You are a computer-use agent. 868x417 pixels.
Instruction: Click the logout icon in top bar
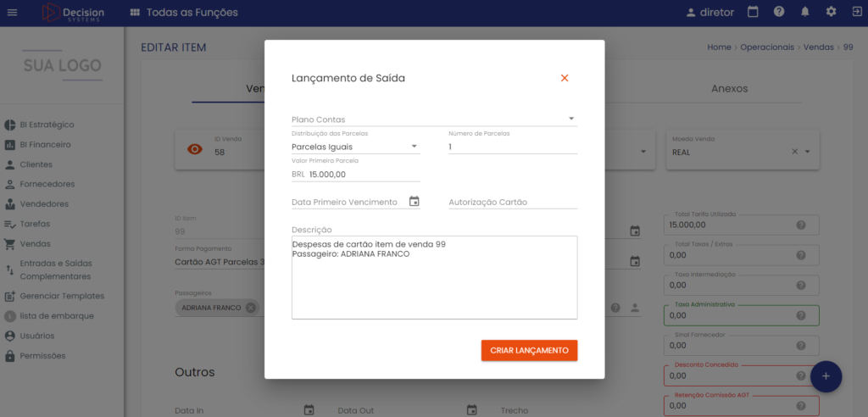[x=856, y=12]
